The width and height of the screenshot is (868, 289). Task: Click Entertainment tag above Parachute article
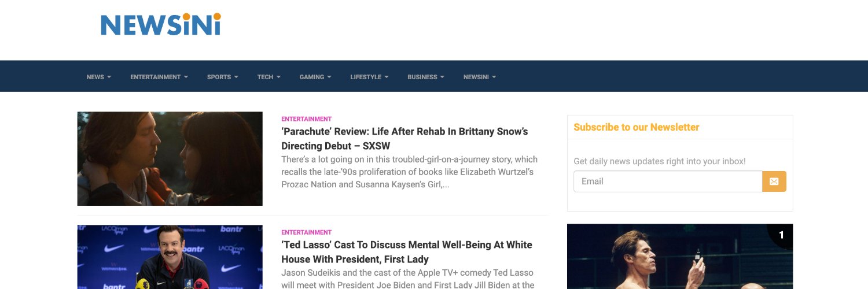click(x=307, y=119)
